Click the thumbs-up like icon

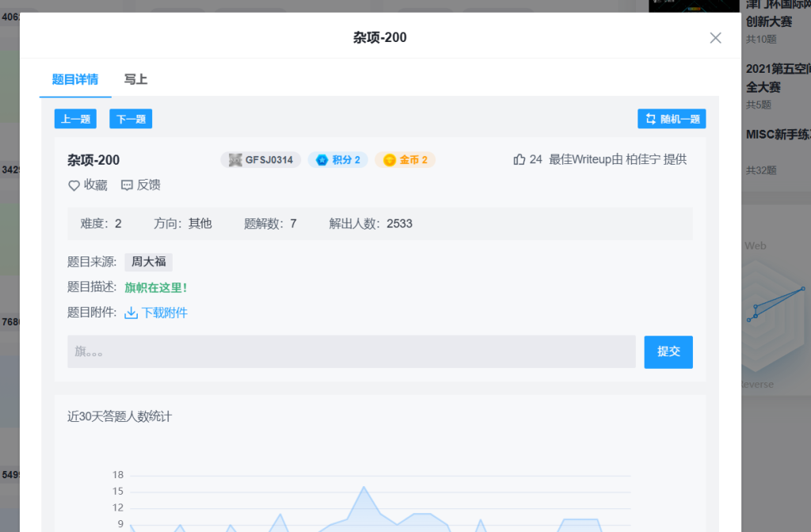520,160
